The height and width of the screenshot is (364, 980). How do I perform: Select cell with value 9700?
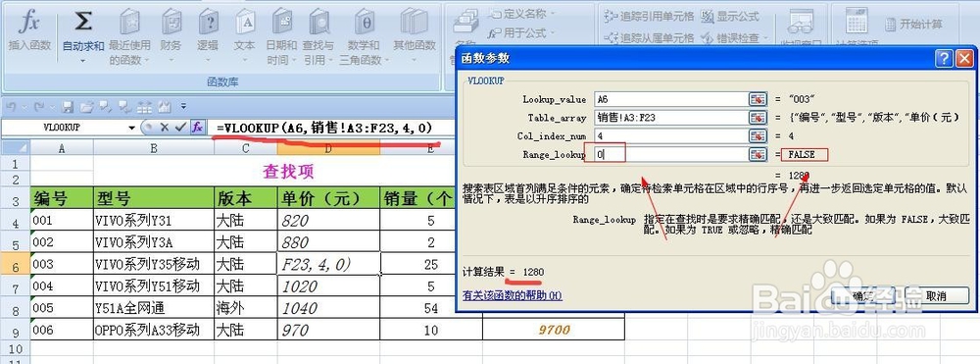554,330
